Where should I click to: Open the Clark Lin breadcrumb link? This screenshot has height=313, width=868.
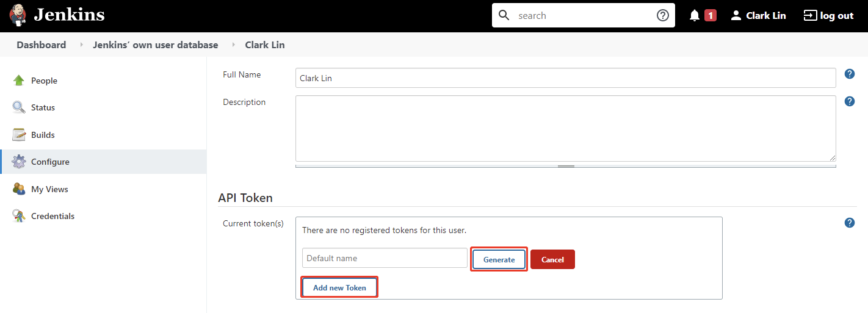[264, 45]
